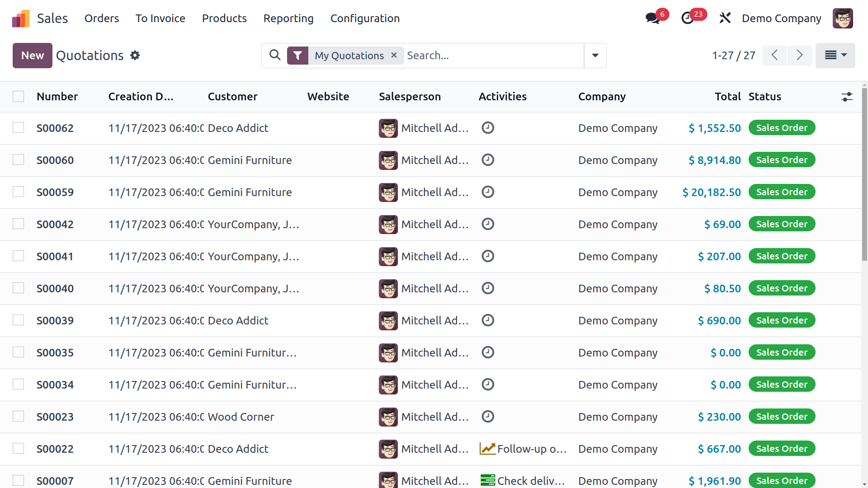Expand the search options dropdown arrow
The width and height of the screenshot is (868, 488).
click(594, 55)
